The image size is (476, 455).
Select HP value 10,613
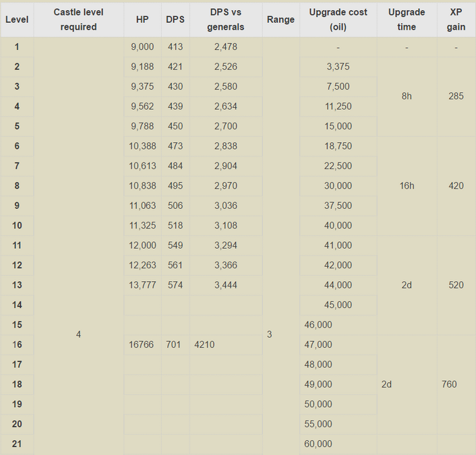[142, 166]
